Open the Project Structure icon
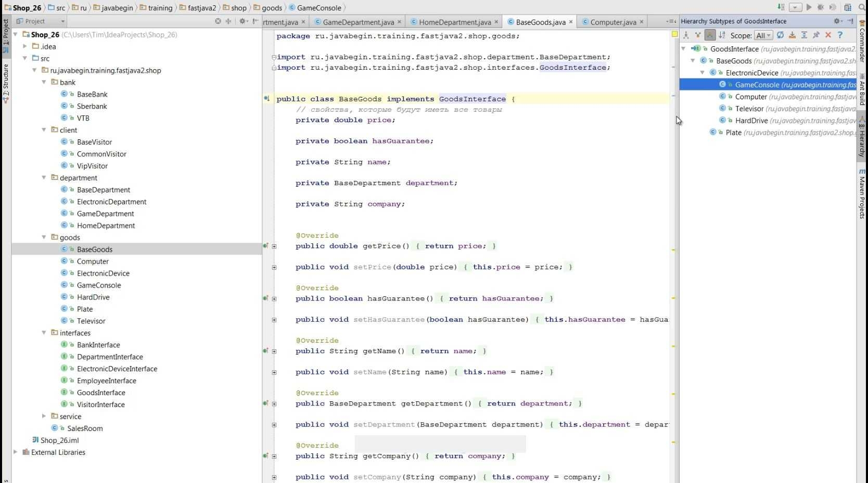Screen dimensions: 868x483 tap(848, 7)
